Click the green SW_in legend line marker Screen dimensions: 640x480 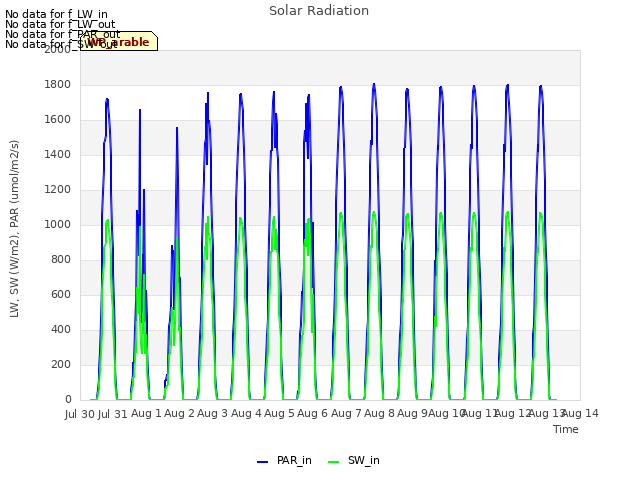(333, 462)
